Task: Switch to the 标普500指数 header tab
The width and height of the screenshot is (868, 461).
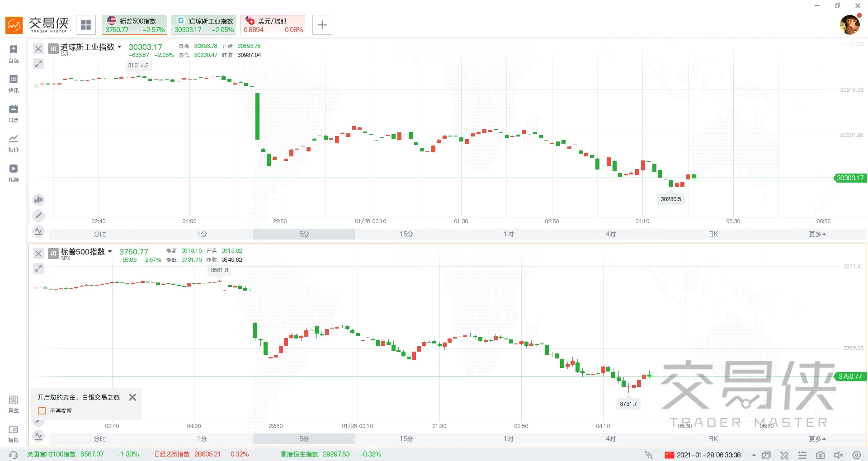Action: (x=134, y=25)
